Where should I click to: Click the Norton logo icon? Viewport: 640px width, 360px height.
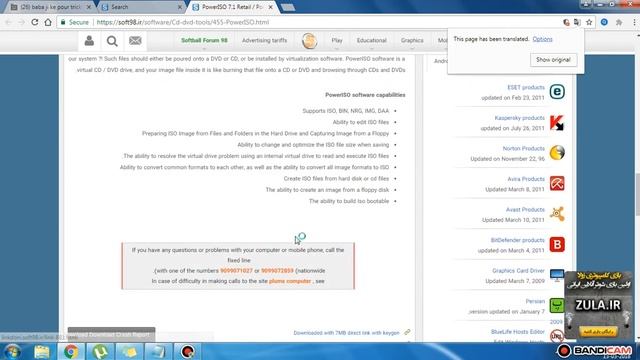click(557, 153)
